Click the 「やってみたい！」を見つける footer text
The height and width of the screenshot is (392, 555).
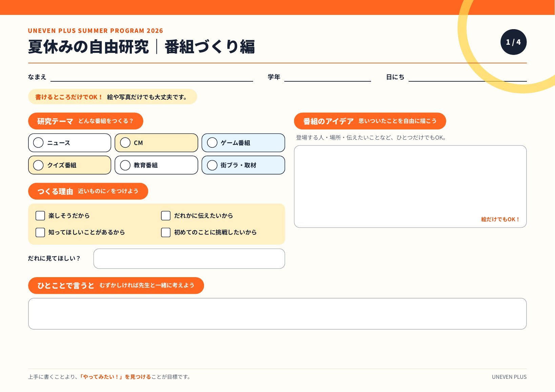tap(115, 377)
